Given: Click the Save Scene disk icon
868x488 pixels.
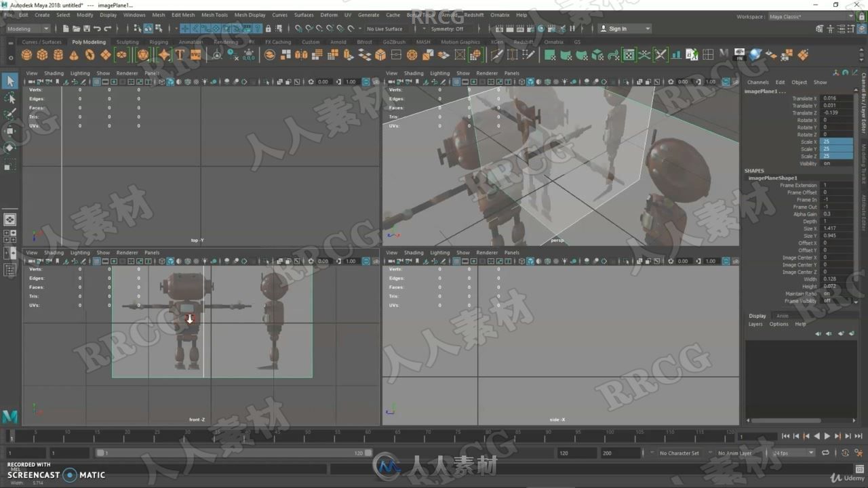Looking at the screenshot, I should tap(86, 28).
